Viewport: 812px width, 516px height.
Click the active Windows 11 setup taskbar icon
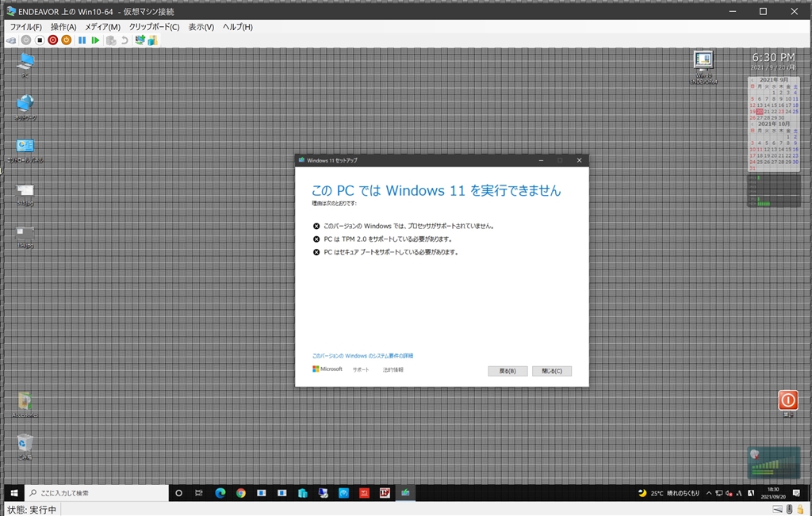pos(405,493)
